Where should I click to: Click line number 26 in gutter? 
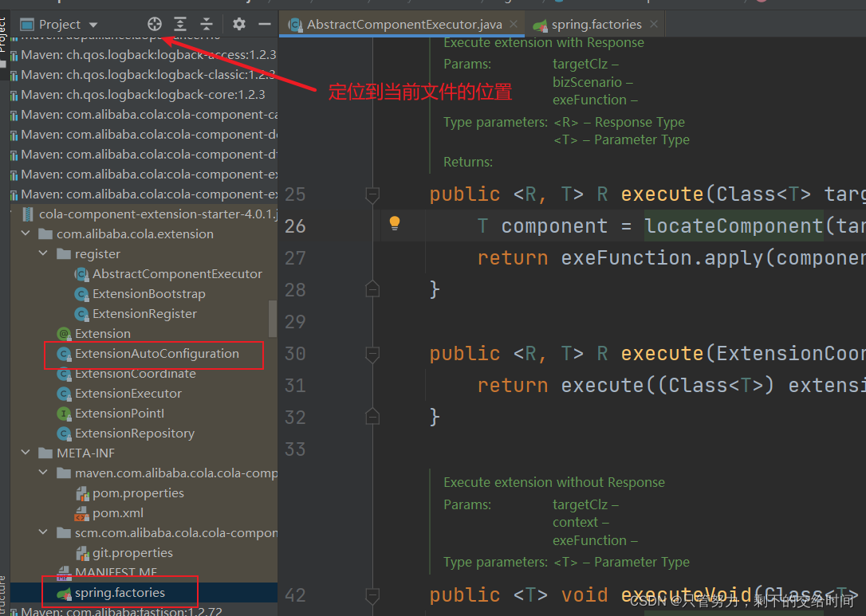[x=295, y=226]
